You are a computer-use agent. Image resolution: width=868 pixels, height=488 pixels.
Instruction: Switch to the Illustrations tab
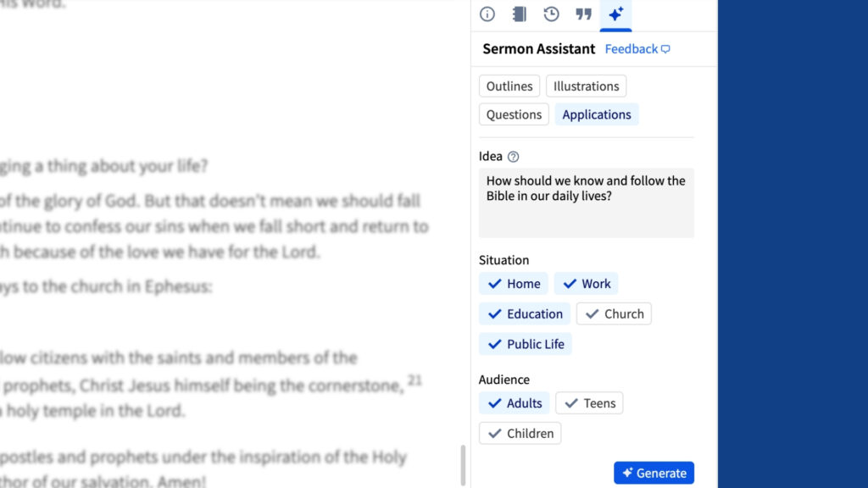586,86
